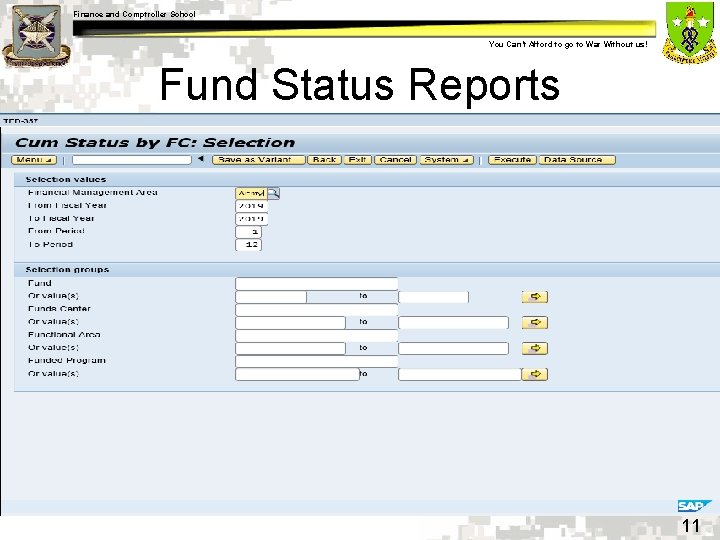Open multiple selection arrow for Fund
This screenshot has height=540, width=720.
coord(534,297)
